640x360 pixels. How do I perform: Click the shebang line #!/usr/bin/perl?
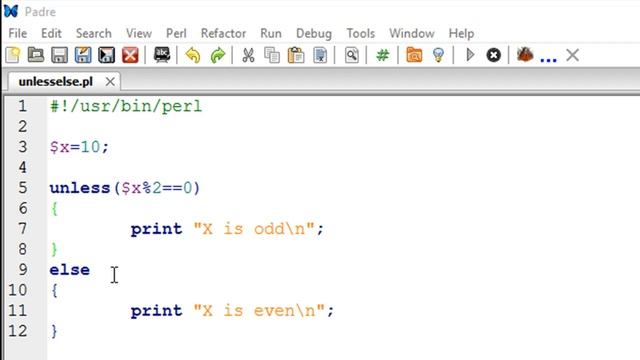click(126, 107)
